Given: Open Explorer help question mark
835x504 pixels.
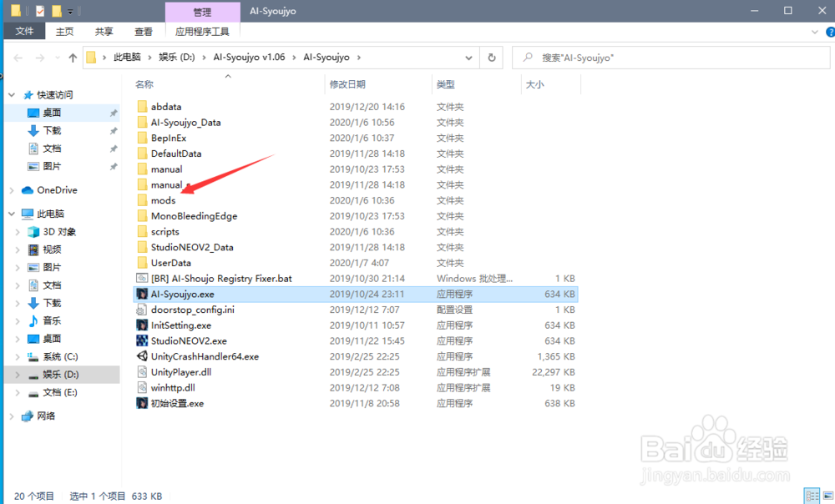Looking at the screenshot, I should pos(830,32).
